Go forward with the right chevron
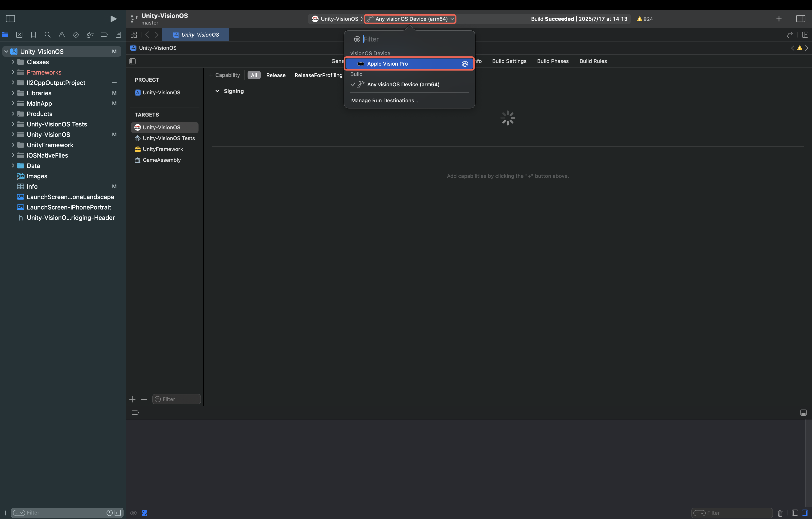Screen dimensions: 812x519 tap(157, 34)
